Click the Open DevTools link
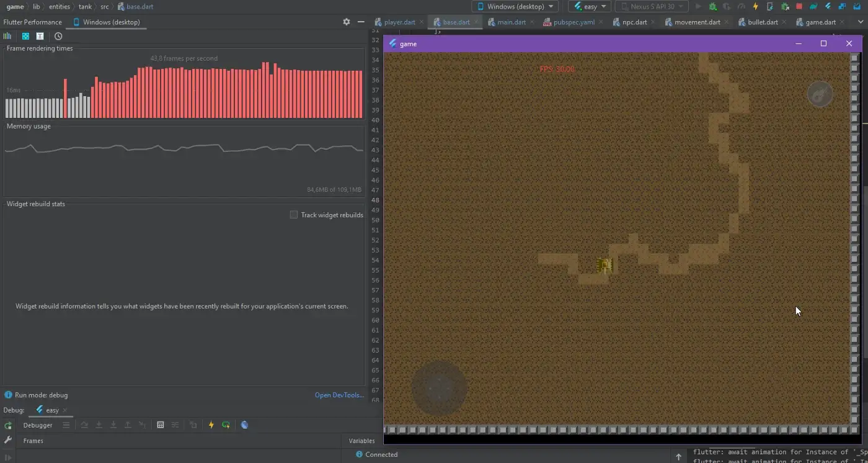 tap(339, 395)
